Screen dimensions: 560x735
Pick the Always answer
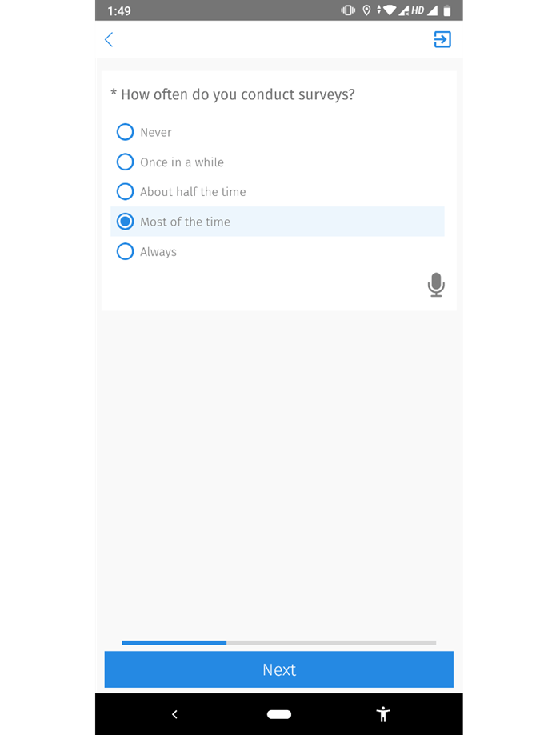click(125, 251)
